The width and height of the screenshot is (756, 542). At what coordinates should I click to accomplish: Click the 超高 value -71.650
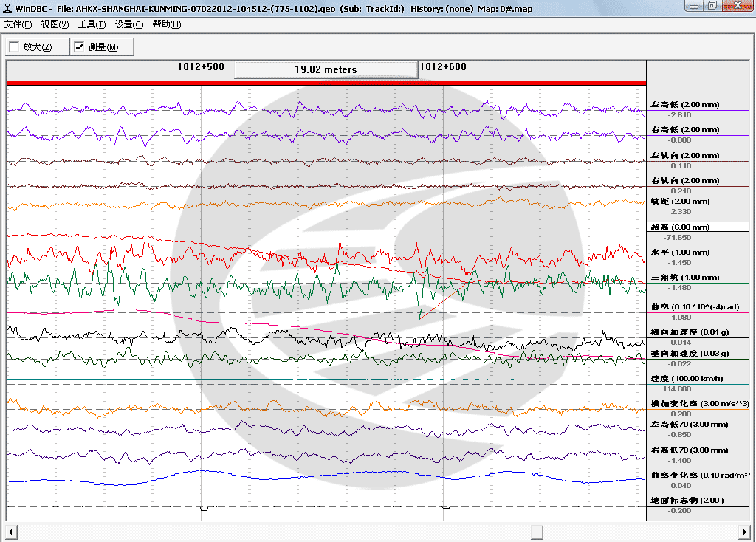pos(677,238)
